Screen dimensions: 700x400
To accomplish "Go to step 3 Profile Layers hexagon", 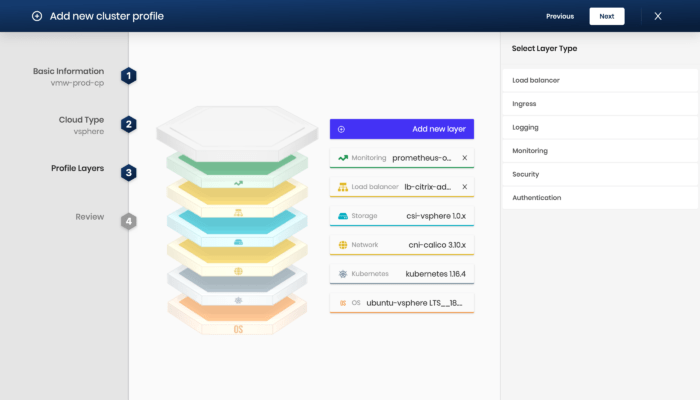I will 129,173.
